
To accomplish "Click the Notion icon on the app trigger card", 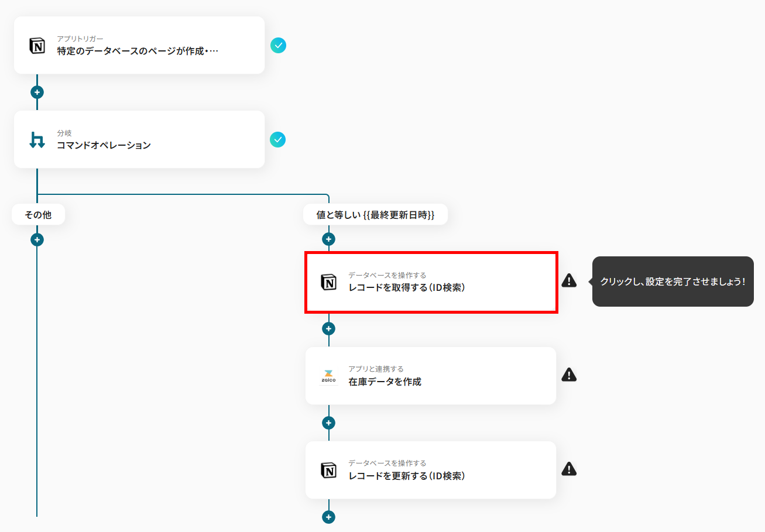I will click(37, 46).
